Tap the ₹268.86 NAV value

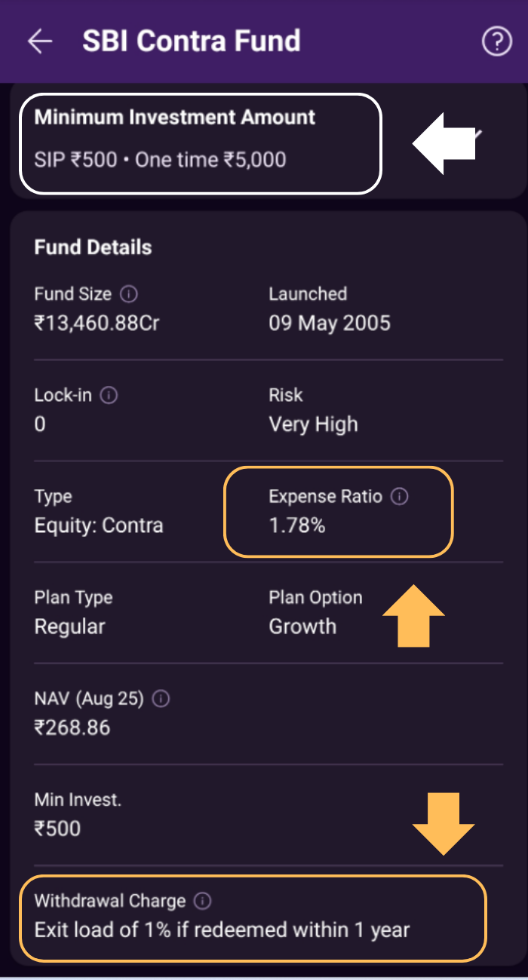72,727
